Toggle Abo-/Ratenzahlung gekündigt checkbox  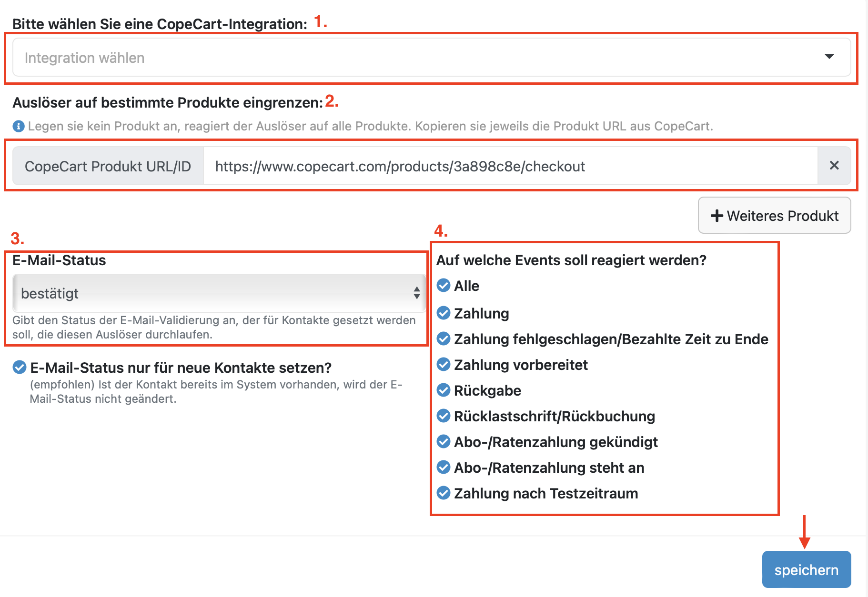click(444, 442)
